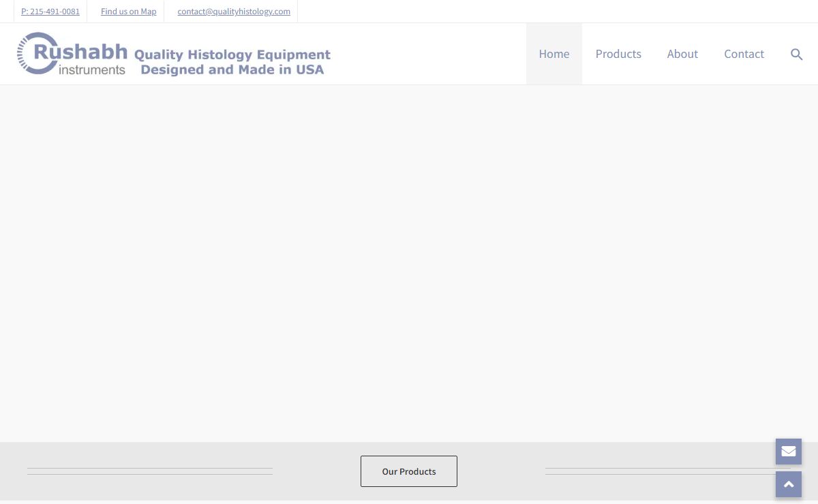Open the search magnifier icon

pos(796,54)
